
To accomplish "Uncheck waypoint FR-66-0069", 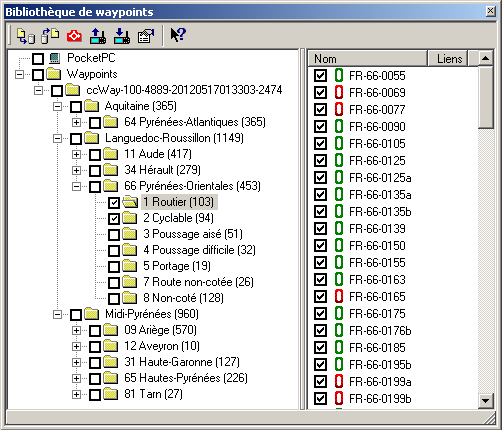I will (320, 92).
